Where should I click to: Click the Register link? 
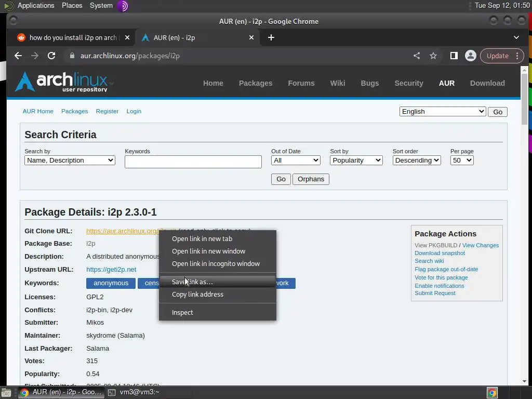pos(107,111)
